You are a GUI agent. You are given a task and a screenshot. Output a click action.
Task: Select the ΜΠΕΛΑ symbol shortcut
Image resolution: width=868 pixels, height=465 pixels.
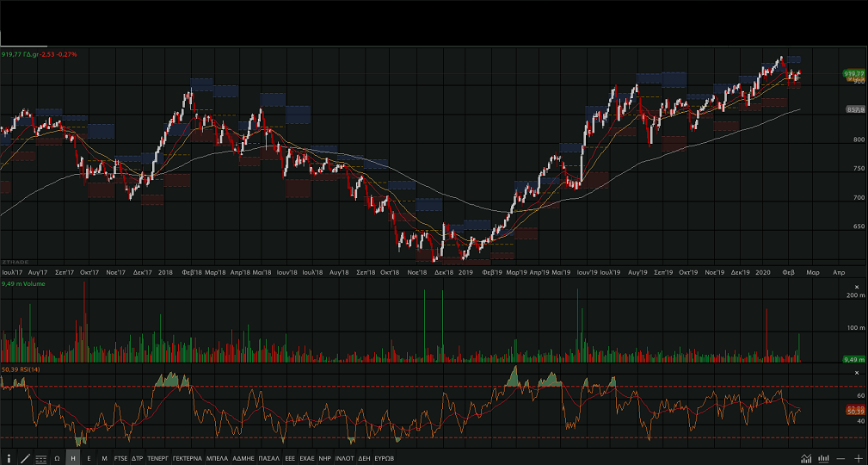[x=217, y=458]
